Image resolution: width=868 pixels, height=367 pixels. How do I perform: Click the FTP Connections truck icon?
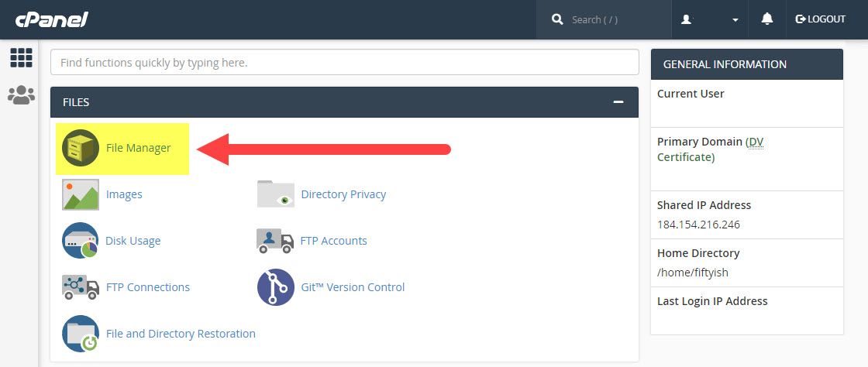tap(81, 287)
